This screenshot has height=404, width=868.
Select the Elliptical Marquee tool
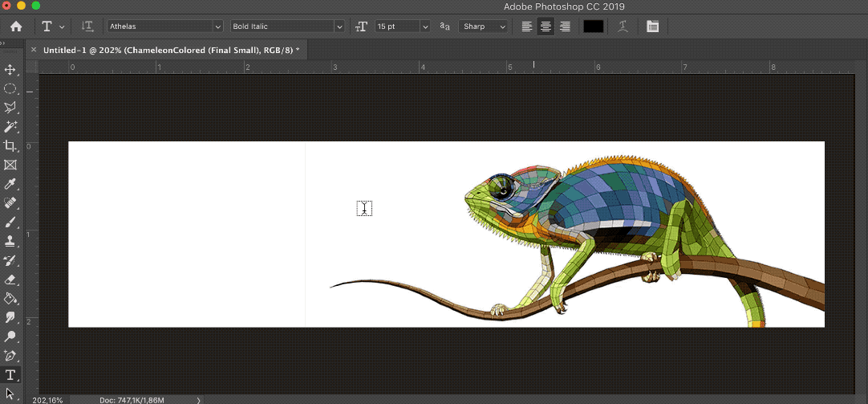click(10, 88)
